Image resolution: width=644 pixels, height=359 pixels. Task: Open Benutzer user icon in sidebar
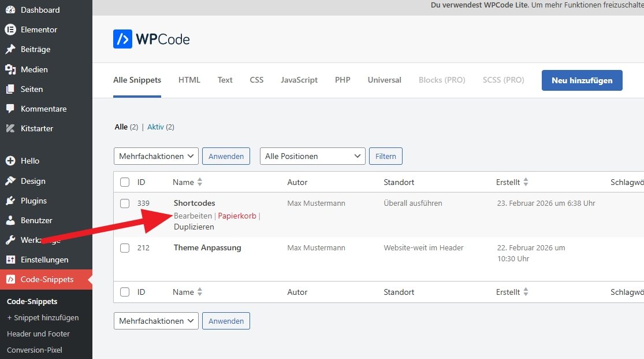[10, 220]
